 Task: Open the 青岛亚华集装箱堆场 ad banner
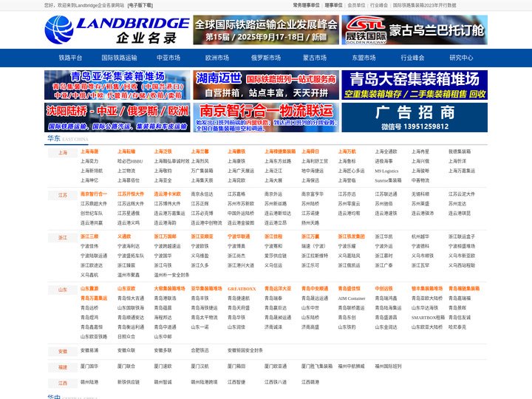pos(117,85)
